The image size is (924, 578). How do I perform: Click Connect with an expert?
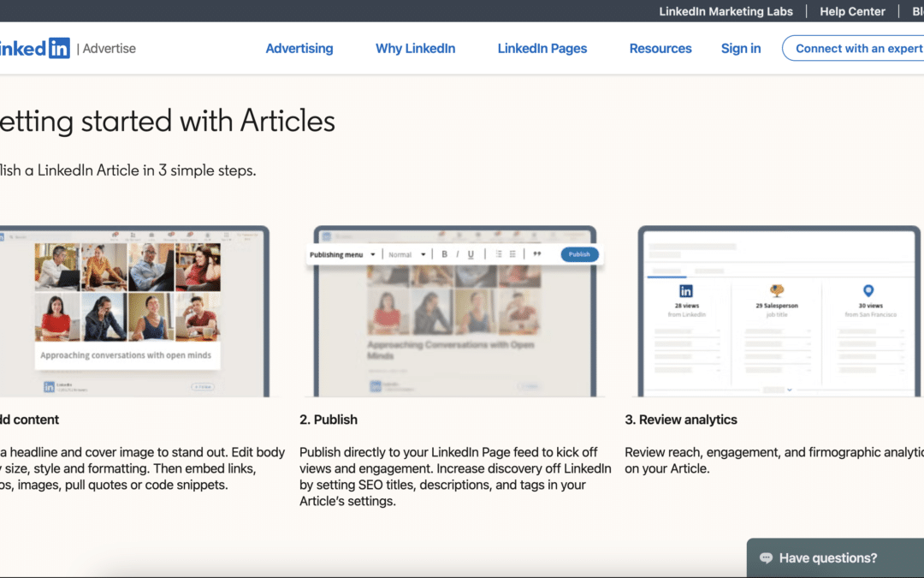coord(860,48)
